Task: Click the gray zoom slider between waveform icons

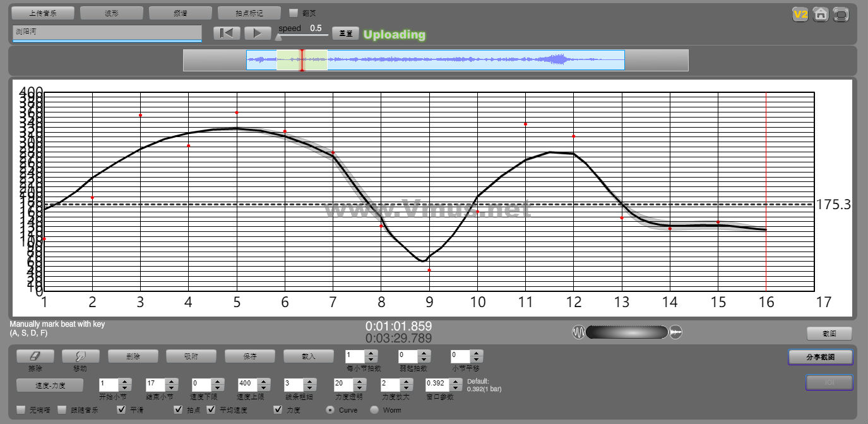Action: 627,332
